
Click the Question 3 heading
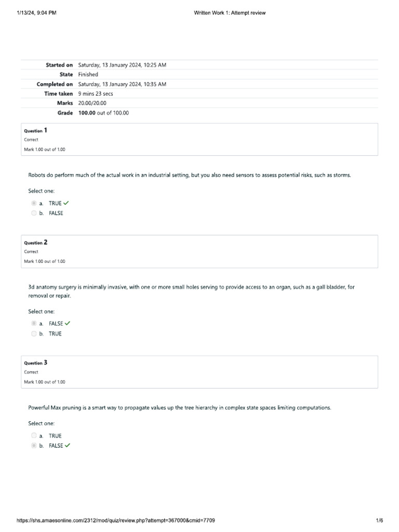[x=35, y=363]
